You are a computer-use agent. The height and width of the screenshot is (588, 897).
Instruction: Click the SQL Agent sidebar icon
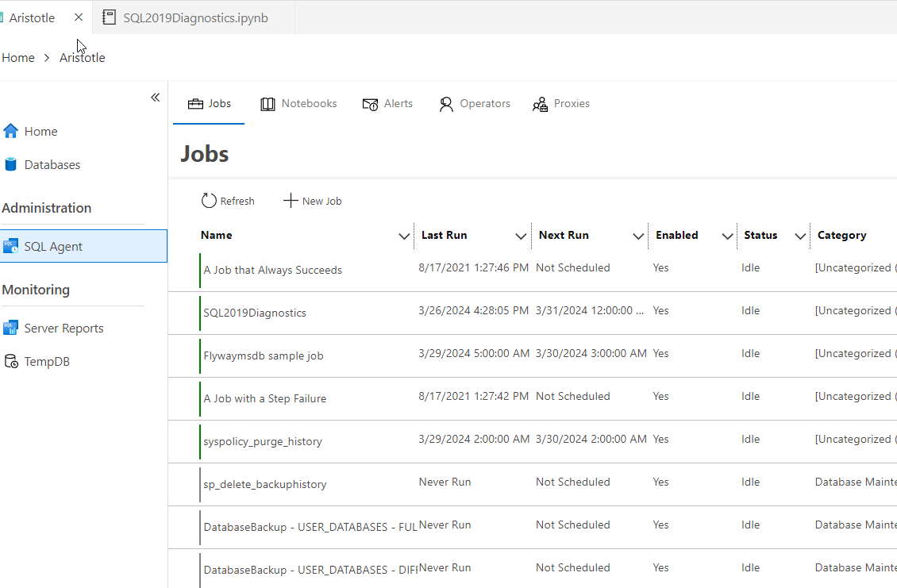[10, 247]
